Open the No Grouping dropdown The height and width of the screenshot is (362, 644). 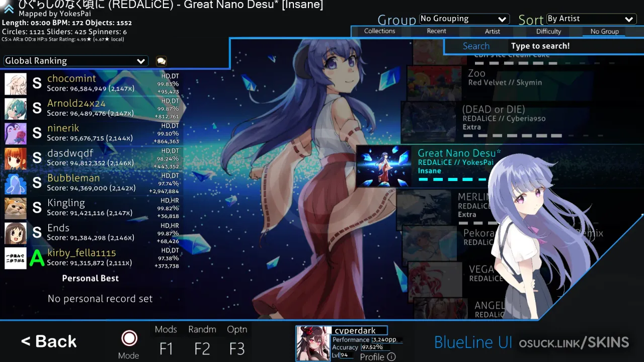464,19
